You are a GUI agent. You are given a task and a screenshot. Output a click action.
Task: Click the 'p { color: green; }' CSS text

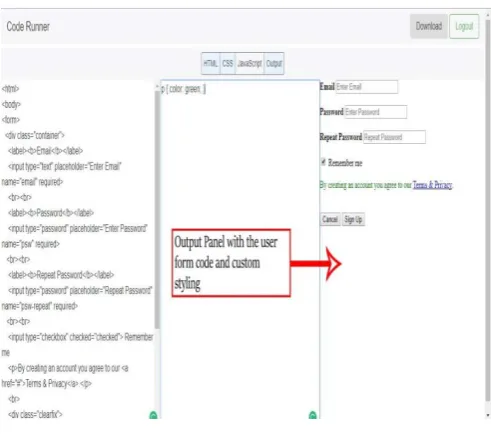tap(183, 89)
